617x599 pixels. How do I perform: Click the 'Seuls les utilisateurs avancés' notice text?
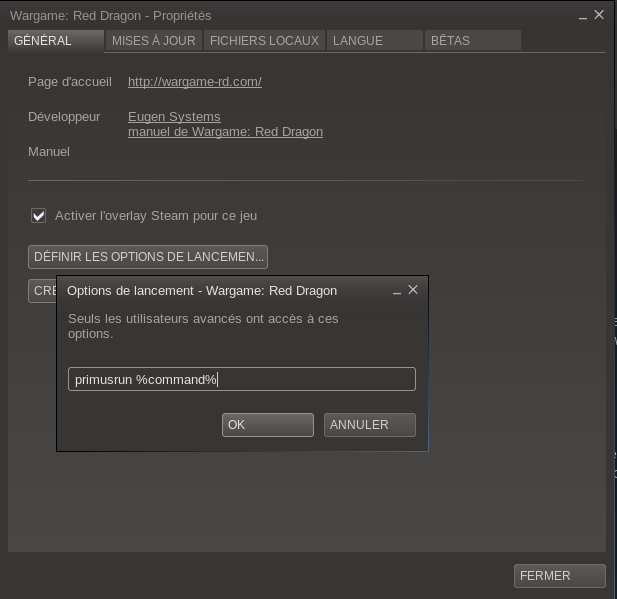(x=203, y=326)
